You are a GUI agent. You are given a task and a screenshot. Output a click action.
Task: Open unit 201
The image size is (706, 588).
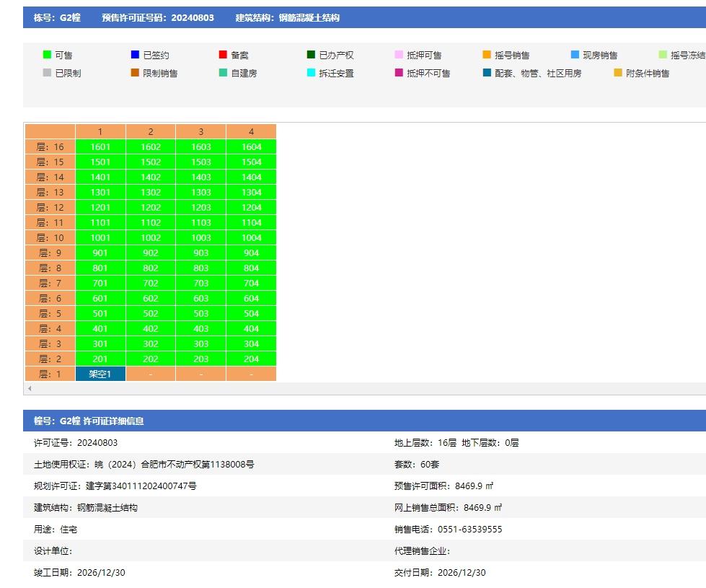tap(100, 359)
